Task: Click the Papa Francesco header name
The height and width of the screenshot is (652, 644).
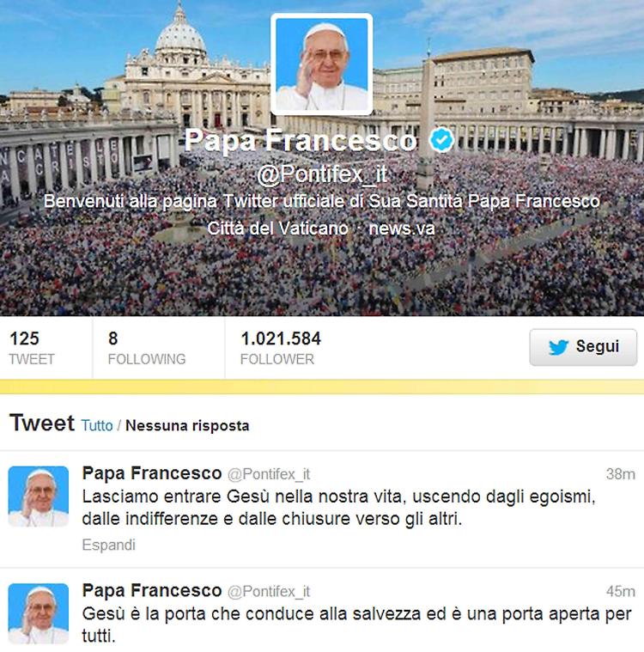Action: (301, 140)
